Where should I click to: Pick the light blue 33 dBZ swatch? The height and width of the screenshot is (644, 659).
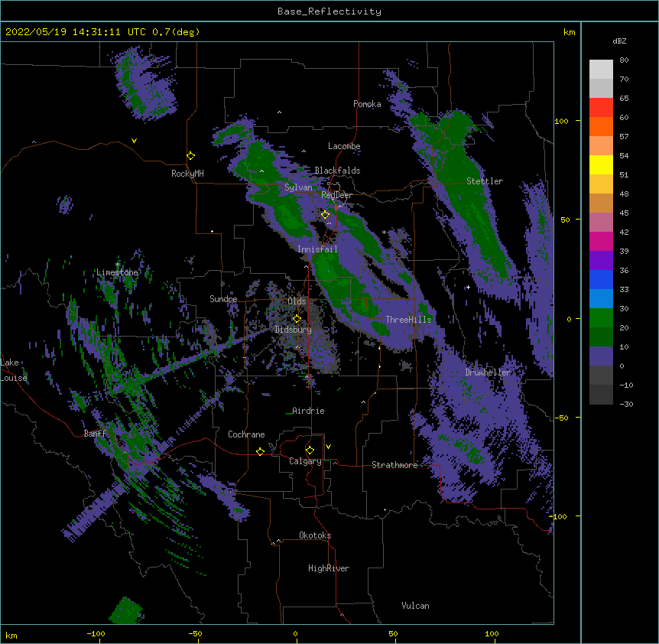click(x=601, y=298)
